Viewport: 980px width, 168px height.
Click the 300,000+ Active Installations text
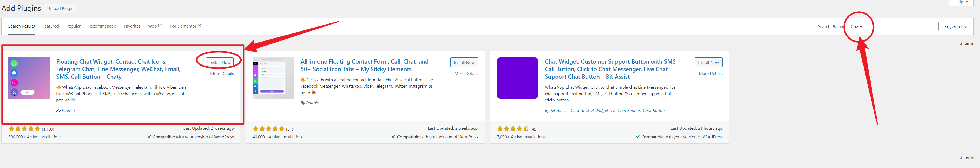[35, 137]
